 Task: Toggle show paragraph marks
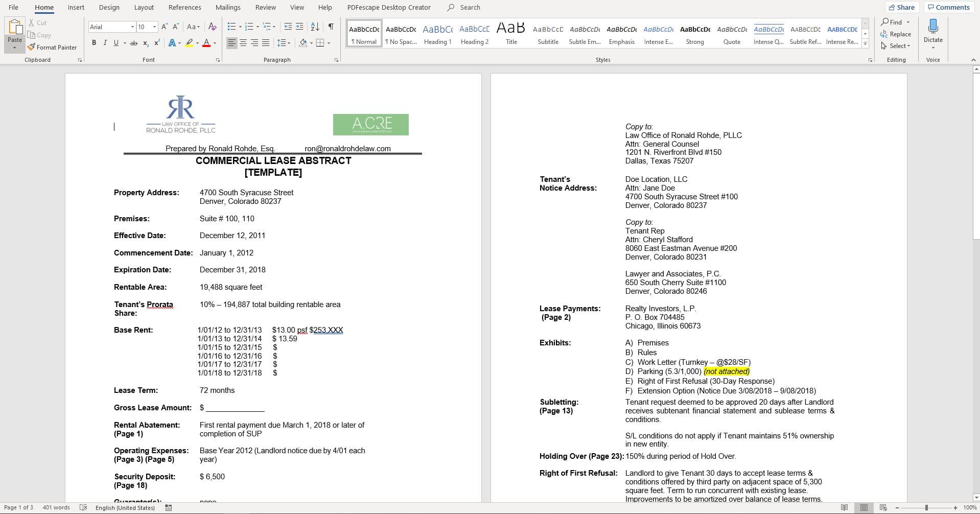pyautogui.click(x=331, y=27)
